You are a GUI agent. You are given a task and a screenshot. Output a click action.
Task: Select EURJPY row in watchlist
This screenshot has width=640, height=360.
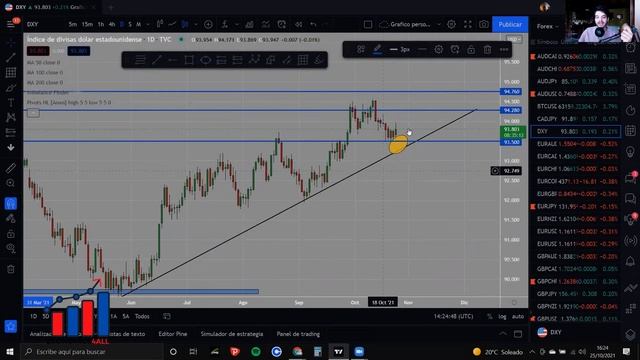pyautogui.click(x=575, y=206)
